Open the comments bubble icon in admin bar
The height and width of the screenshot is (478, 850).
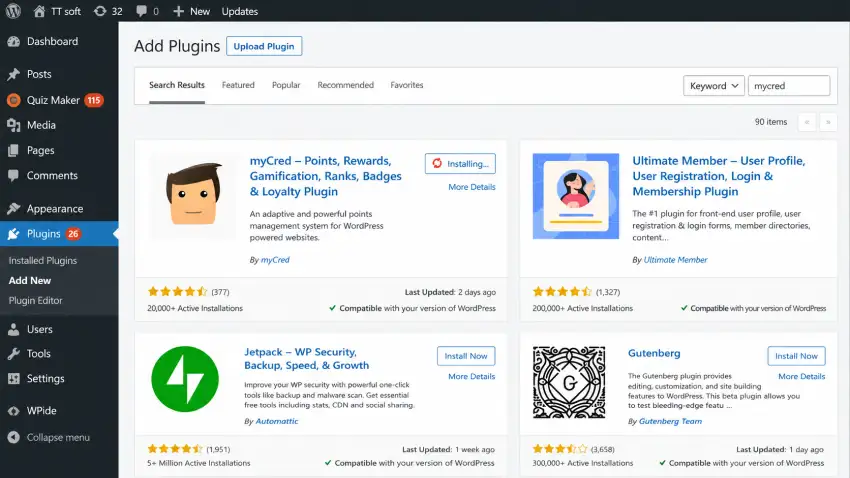click(141, 11)
